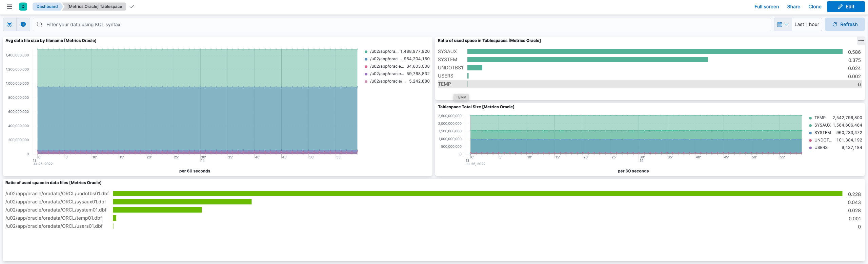Click the highlighted TEMP tablespace row
868x264 pixels.
[x=650, y=84]
